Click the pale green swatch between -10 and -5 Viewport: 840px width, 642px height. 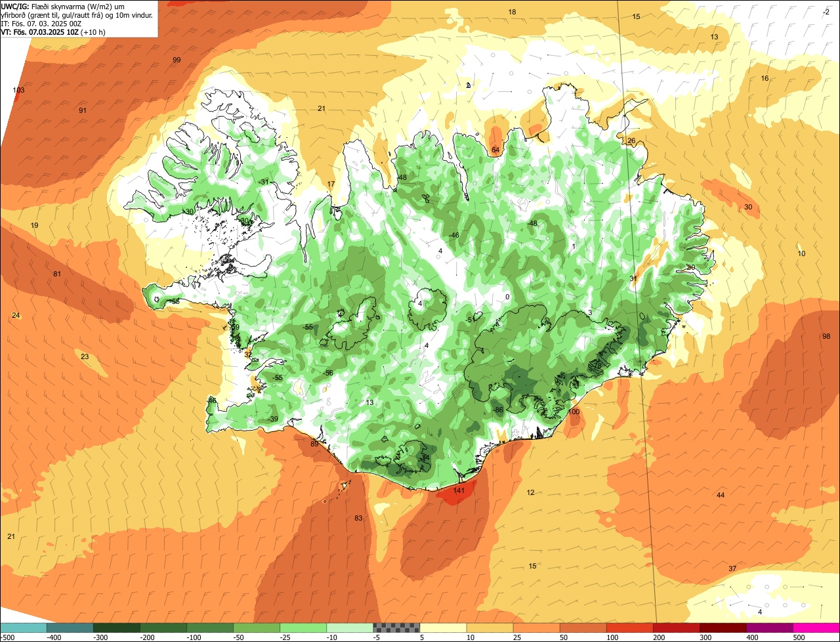pos(350,628)
